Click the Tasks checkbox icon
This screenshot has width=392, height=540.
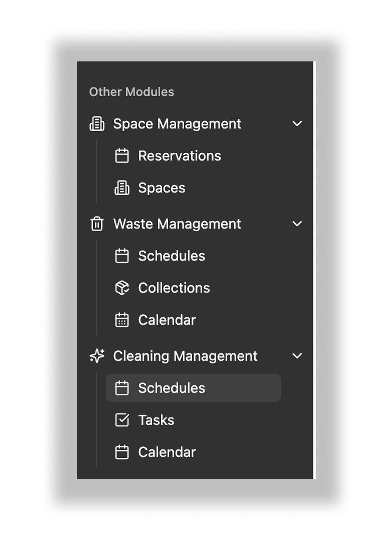122,420
